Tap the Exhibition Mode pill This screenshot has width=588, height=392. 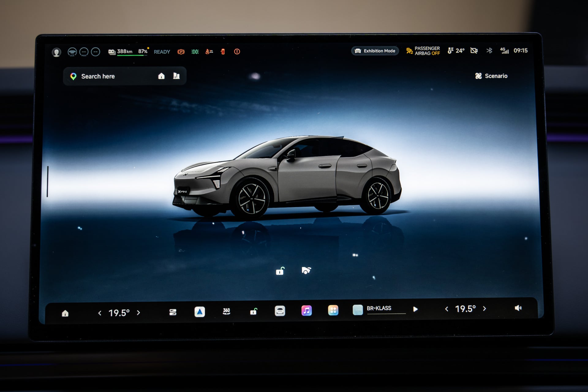(x=375, y=51)
